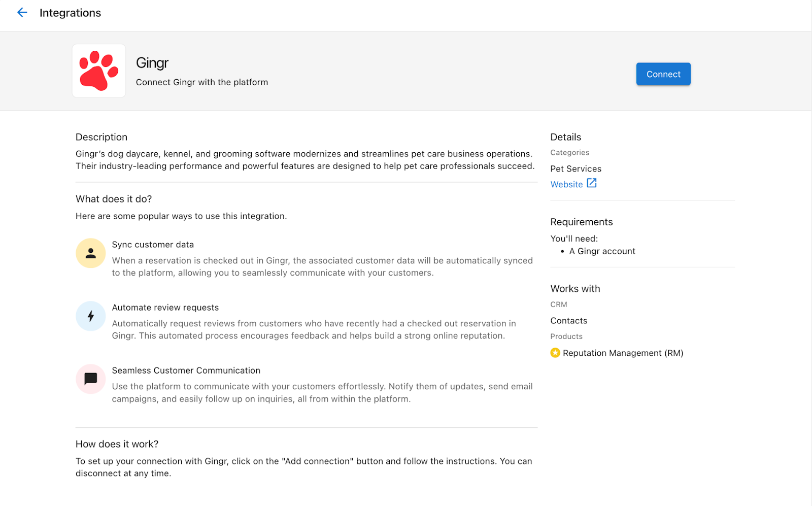Click the Products label
The height and width of the screenshot is (506, 812).
point(566,336)
